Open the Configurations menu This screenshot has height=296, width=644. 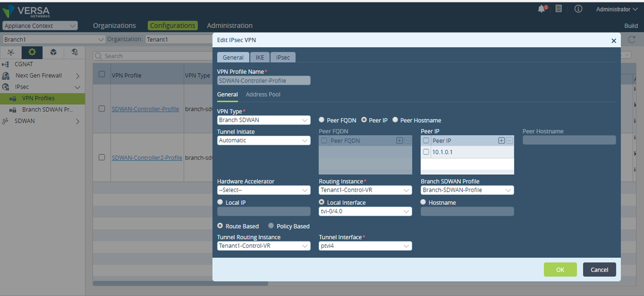click(173, 25)
